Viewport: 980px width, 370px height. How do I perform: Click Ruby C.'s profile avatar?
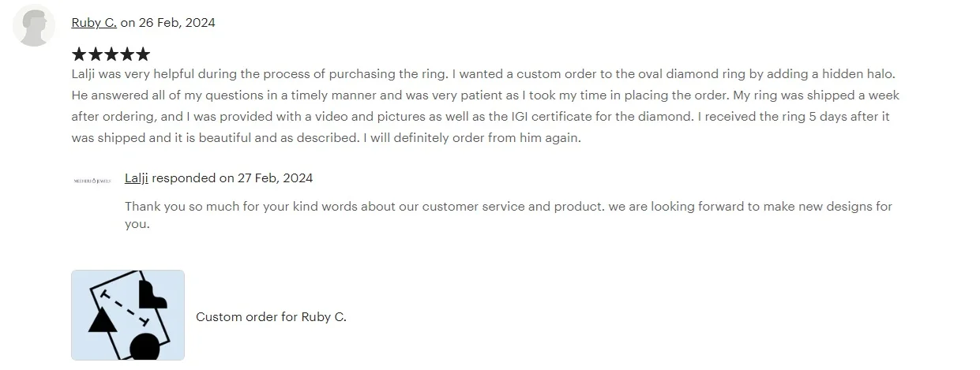click(34, 26)
